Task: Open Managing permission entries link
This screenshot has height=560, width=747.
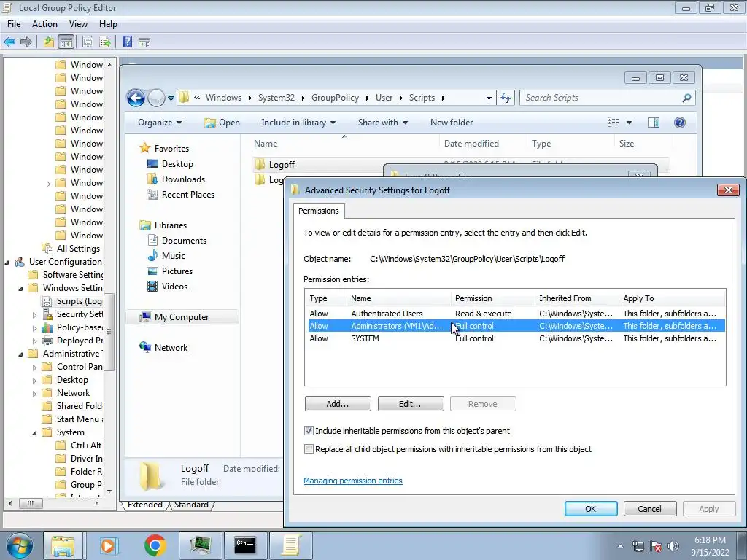Action: click(x=353, y=481)
